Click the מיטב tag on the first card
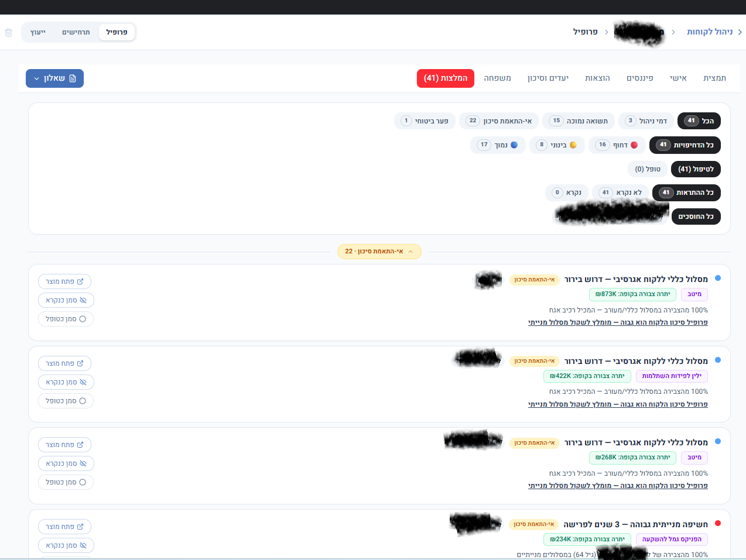The height and width of the screenshot is (560, 746). (694, 294)
